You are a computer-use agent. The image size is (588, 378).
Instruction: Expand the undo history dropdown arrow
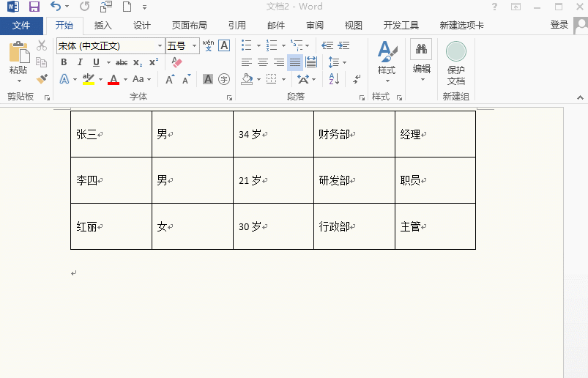coord(67,7)
